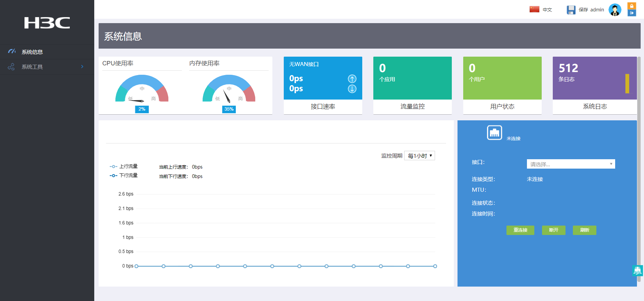Click the floppy disk save icon

click(x=571, y=10)
